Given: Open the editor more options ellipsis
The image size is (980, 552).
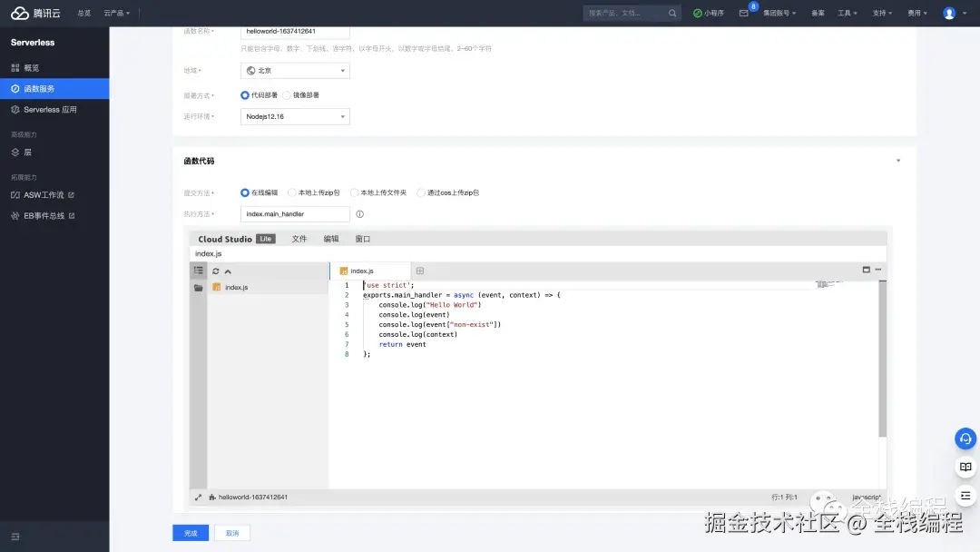Looking at the screenshot, I should pyautogui.click(x=878, y=270).
